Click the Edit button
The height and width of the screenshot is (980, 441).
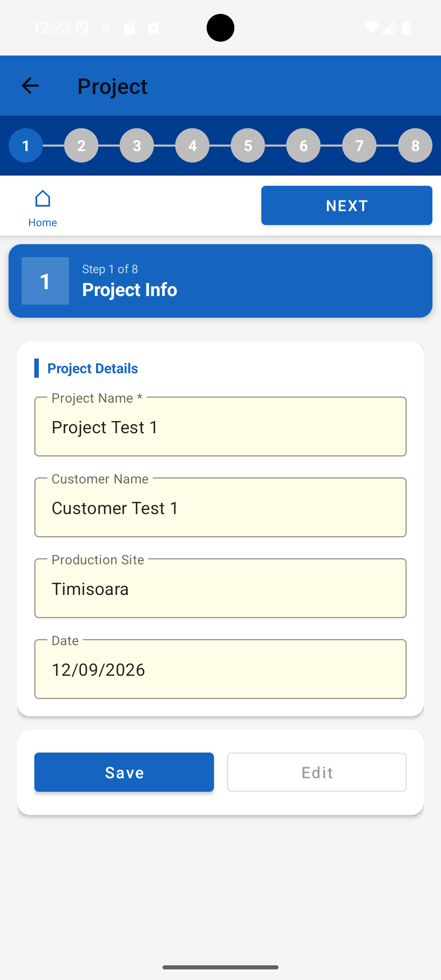[x=317, y=772]
